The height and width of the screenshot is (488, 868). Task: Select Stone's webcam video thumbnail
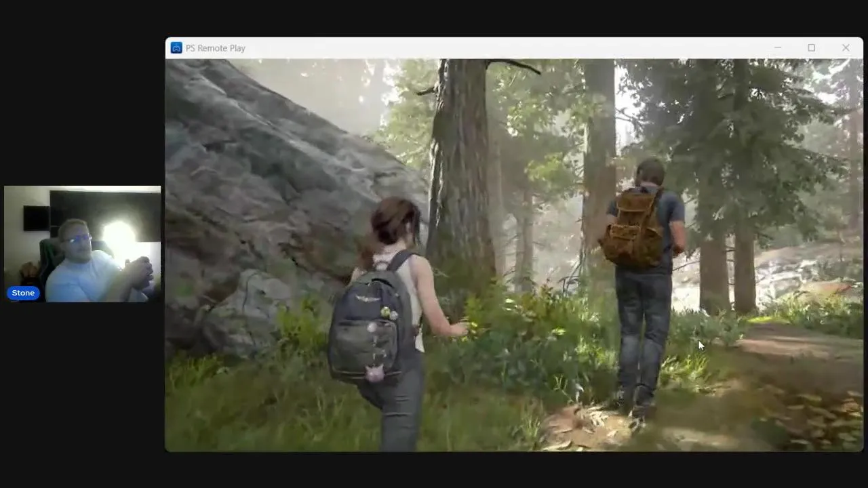click(x=83, y=244)
